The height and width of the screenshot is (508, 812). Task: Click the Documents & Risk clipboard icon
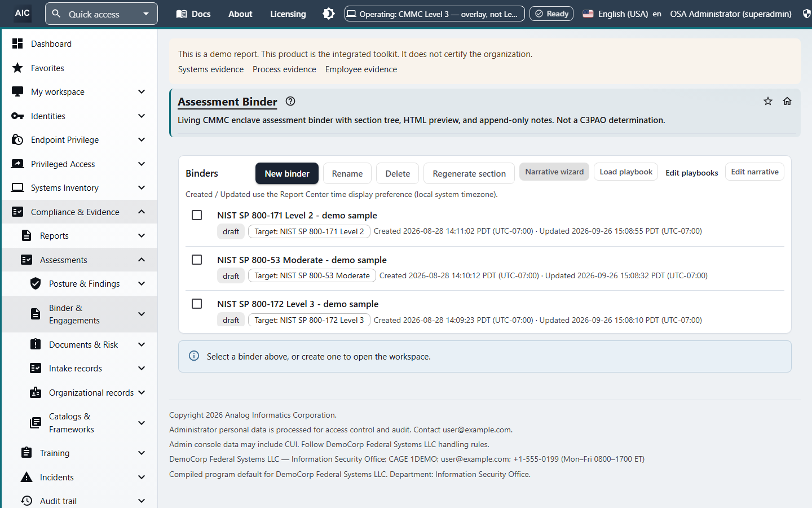(36, 344)
